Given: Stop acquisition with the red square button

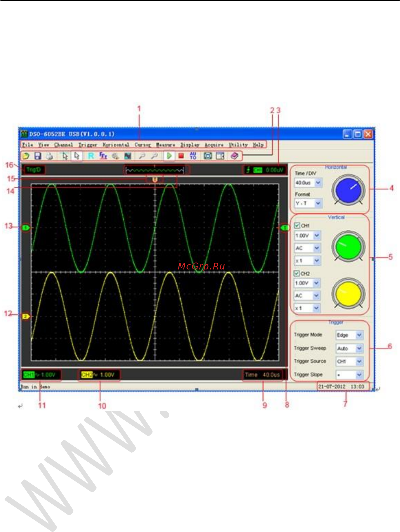Looking at the screenshot, I should pos(181,156).
